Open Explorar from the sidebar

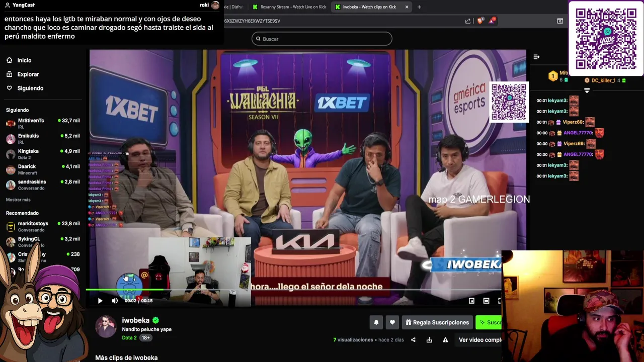click(x=28, y=74)
